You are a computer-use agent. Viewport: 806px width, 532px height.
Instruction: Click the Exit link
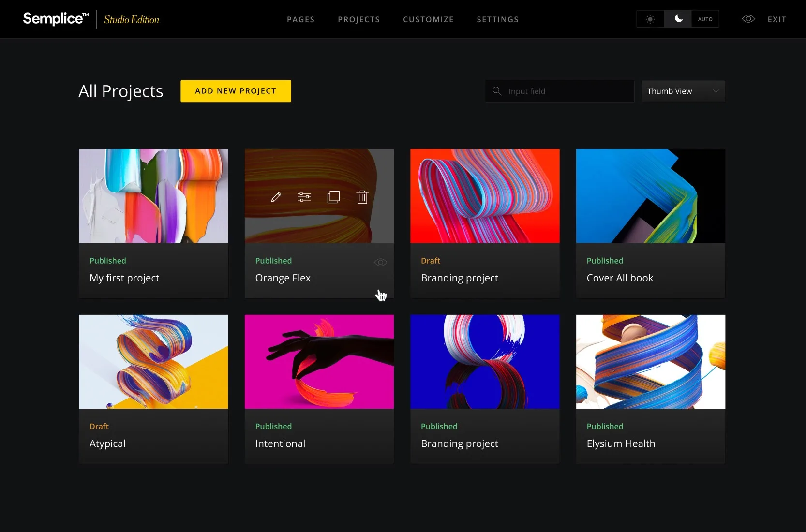click(777, 19)
